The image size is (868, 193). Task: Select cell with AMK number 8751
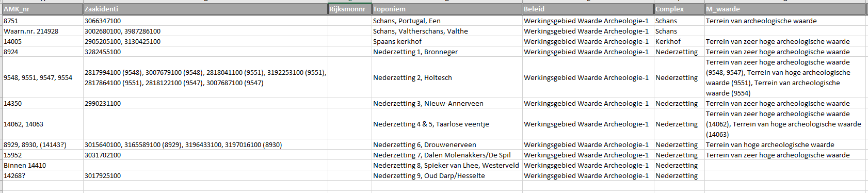(x=43, y=21)
